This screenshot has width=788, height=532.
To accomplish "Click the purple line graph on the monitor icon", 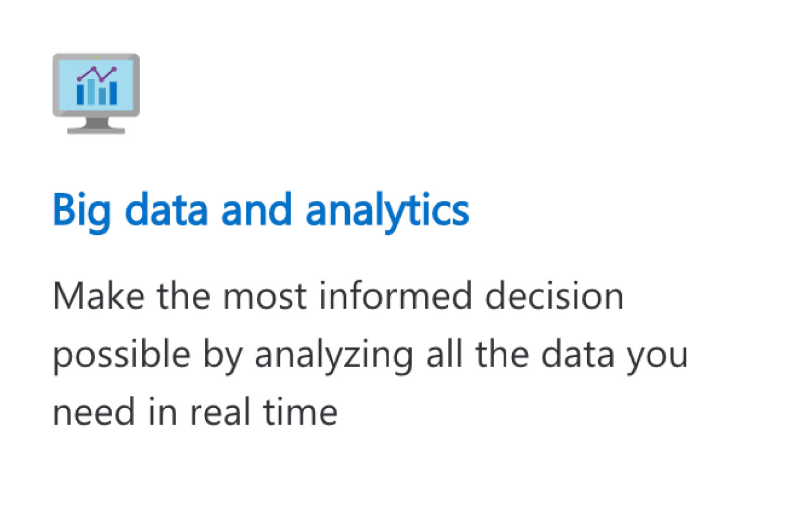I will coord(96,73).
